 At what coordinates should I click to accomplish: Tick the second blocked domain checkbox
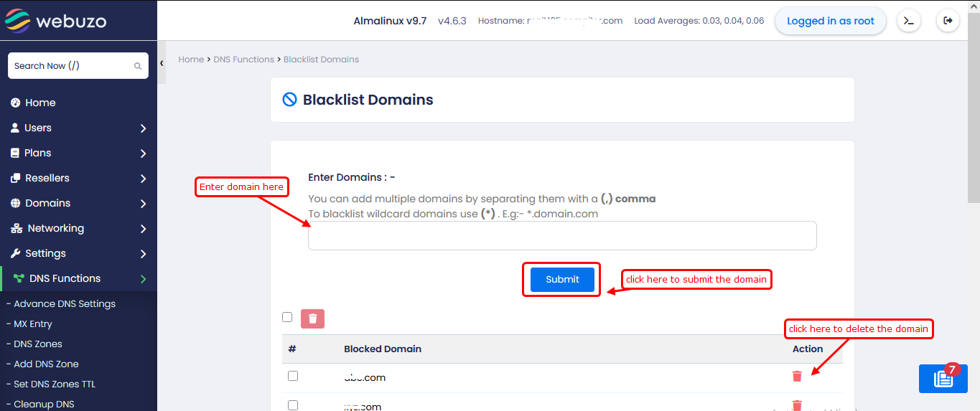coord(293,405)
